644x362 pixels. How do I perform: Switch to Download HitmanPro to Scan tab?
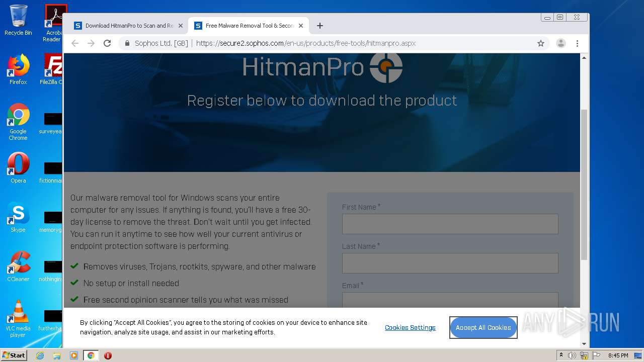[x=128, y=26]
